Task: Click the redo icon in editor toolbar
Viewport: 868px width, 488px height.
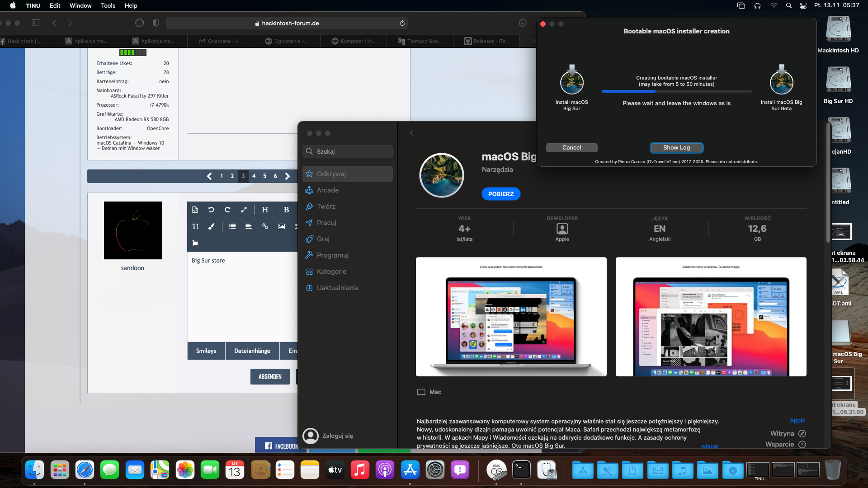Action: (227, 210)
